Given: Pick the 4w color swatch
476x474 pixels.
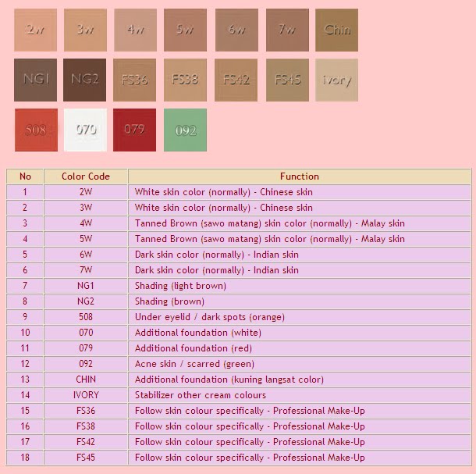Looking at the screenshot, I should [x=136, y=30].
